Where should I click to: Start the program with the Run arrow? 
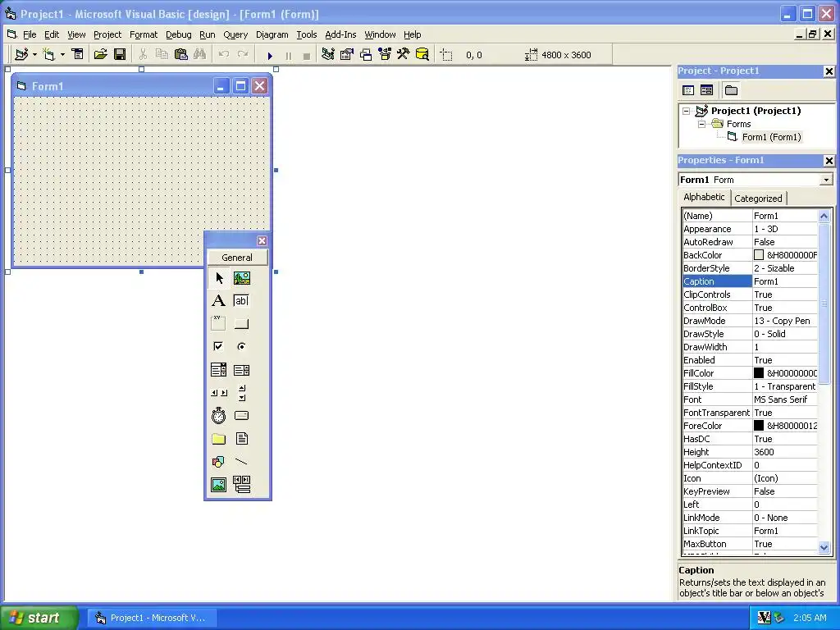coord(270,55)
